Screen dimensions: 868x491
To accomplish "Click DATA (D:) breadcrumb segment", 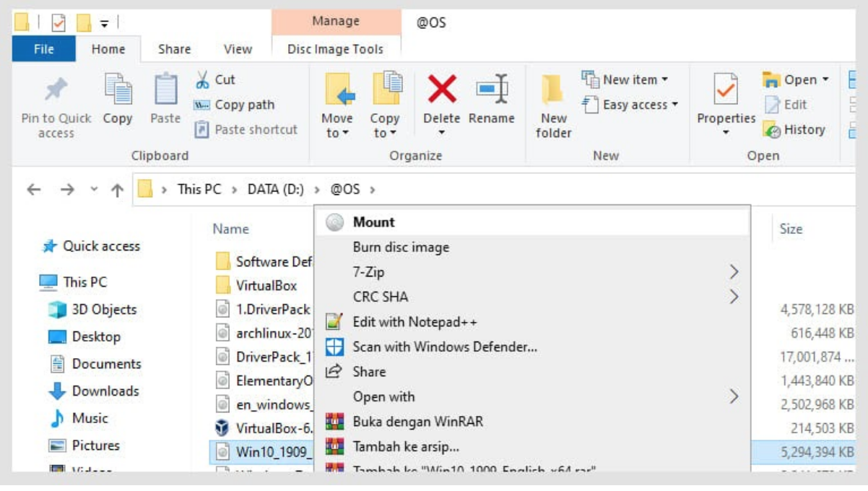I will pyautogui.click(x=276, y=189).
